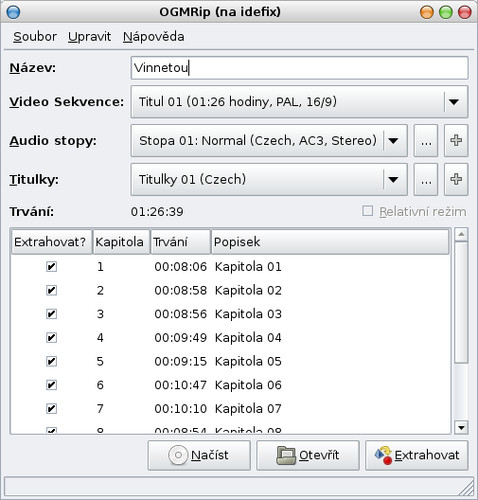Viewport: 478px width, 500px height.
Task: Select the Kapitola 07 description
Action: click(x=248, y=409)
